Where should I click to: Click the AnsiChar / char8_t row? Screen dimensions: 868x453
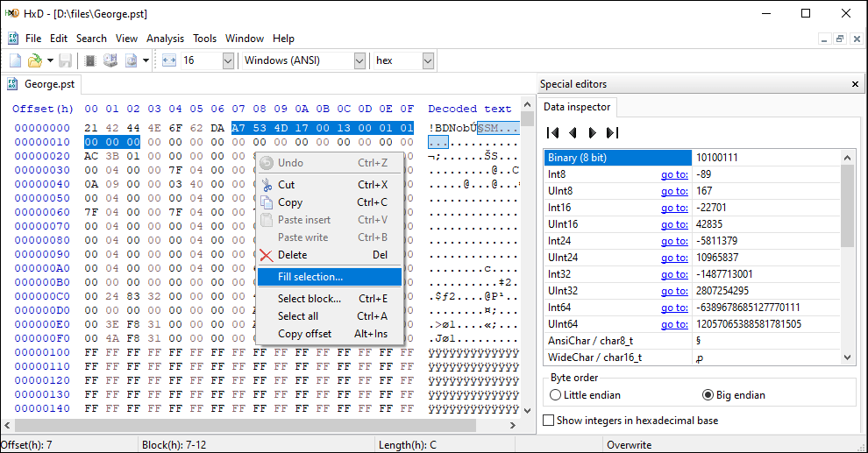693,341
